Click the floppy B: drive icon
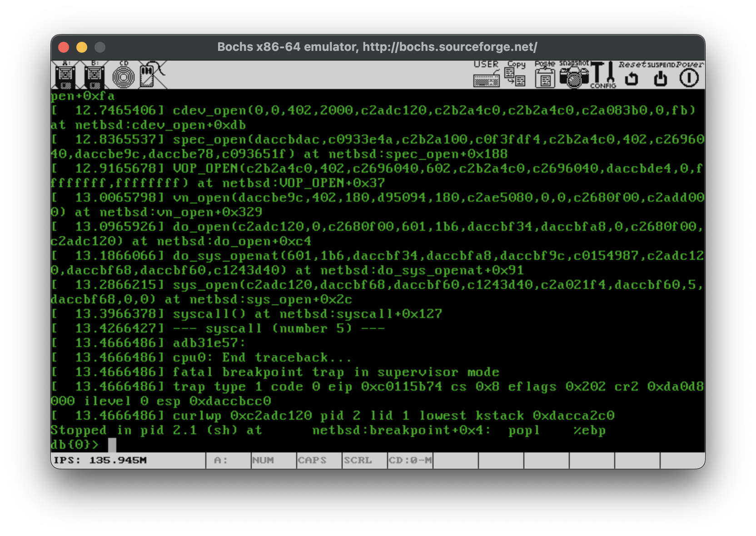This screenshot has width=756, height=536. (94, 75)
